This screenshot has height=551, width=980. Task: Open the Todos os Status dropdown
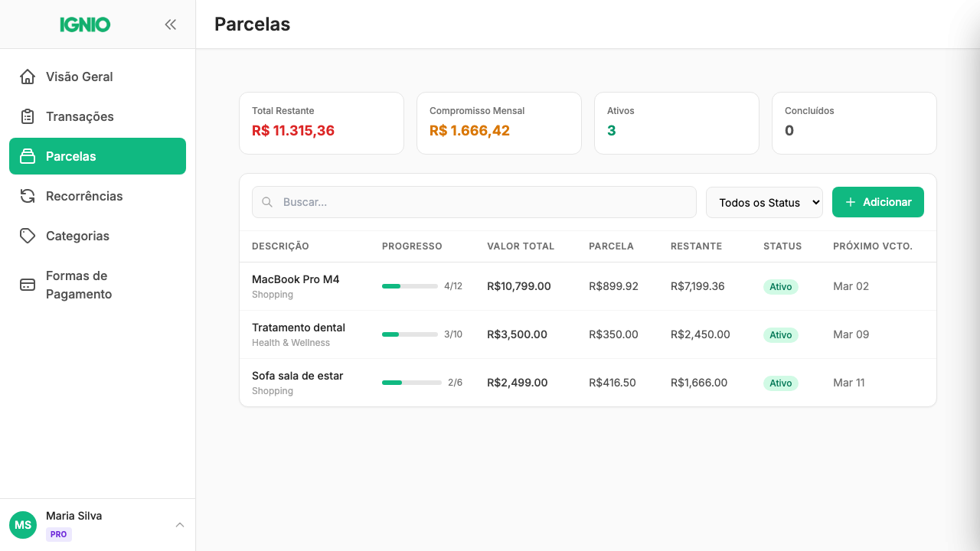[x=763, y=202]
